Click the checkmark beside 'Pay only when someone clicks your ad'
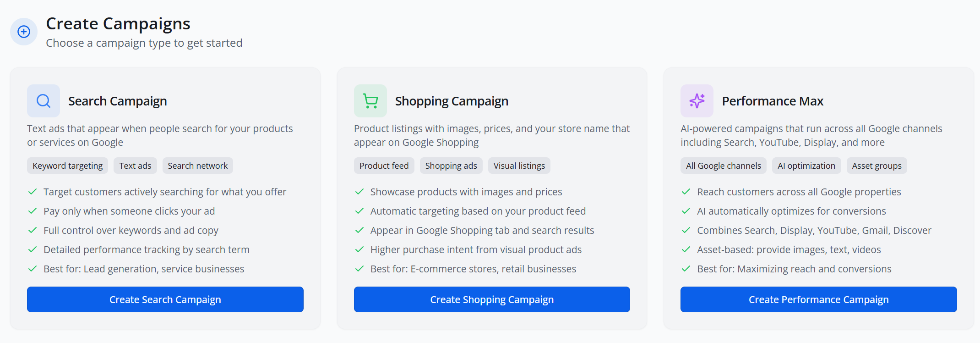 pos(33,211)
